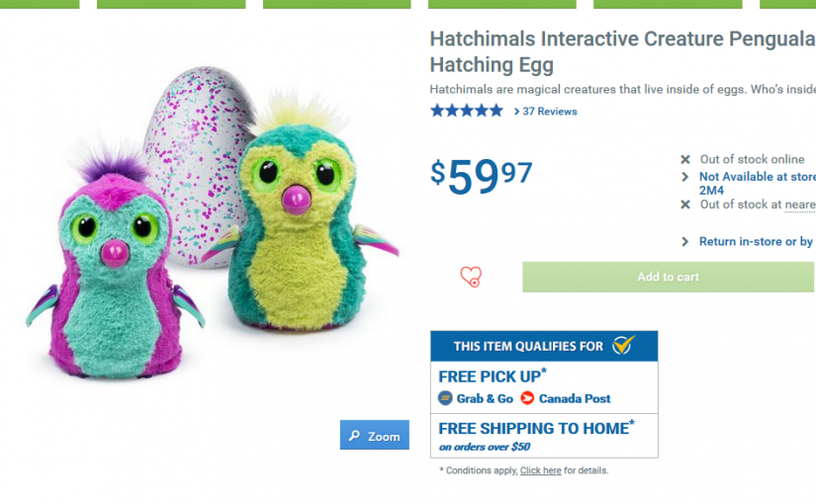Click the chevron before 37 Reviews
816x504 pixels.
[516, 112]
